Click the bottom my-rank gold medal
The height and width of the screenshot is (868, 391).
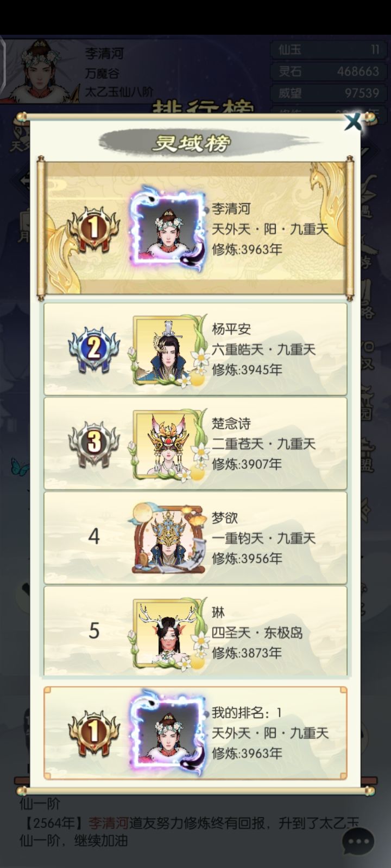(93, 732)
